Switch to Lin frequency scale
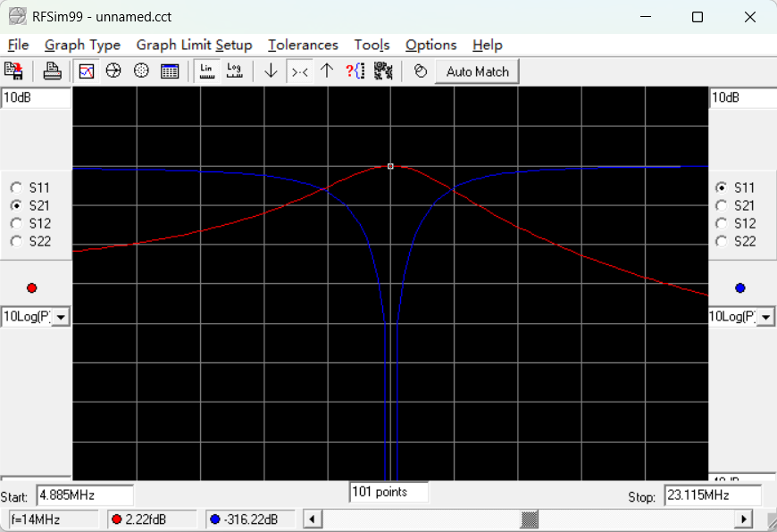Viewport: 777px width, 532px height. point(206,71)
